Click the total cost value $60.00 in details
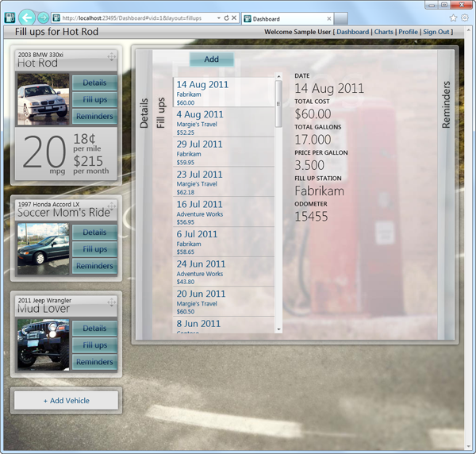Image resolution: width=476 pixels, height=454 pixels. [313, 114]
